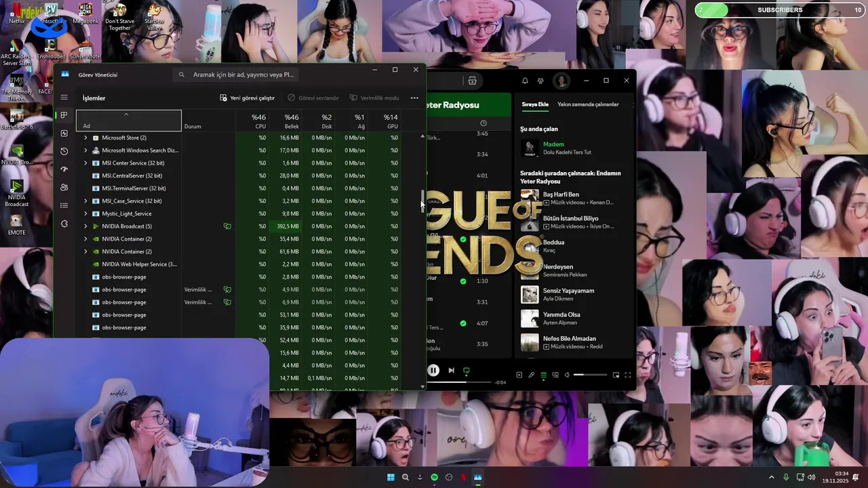The image size is (868, 488).
Task: Open Spotify Friend Activity icon
Action: 540,81
